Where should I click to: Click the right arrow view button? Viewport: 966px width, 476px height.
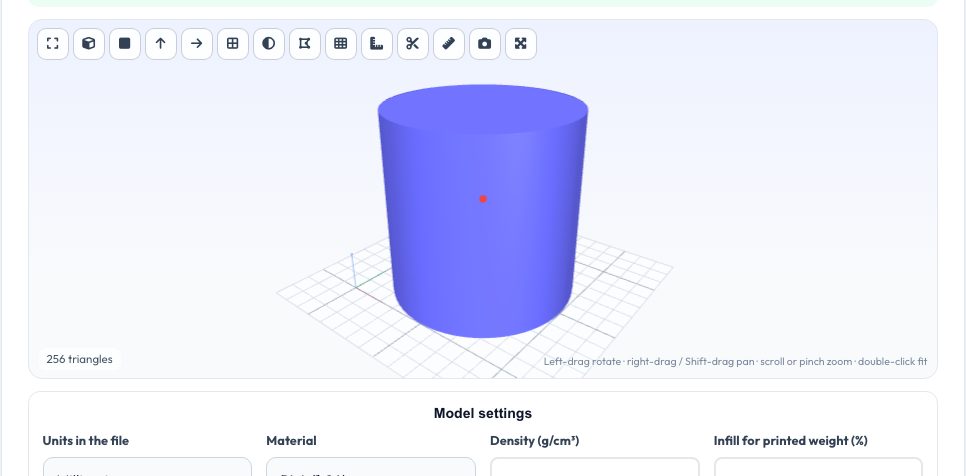click(x=197, y=44)
